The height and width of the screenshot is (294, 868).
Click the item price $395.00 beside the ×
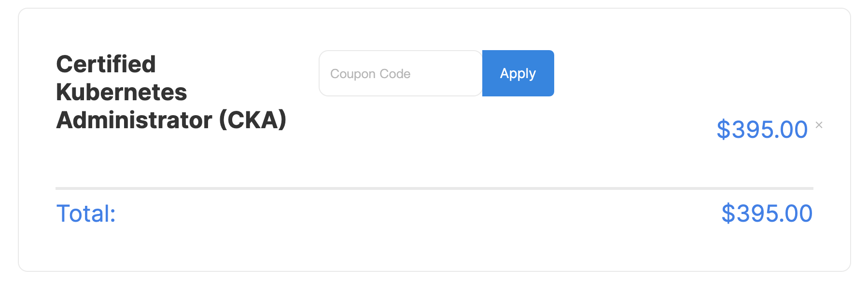click(x=762, y=130)
